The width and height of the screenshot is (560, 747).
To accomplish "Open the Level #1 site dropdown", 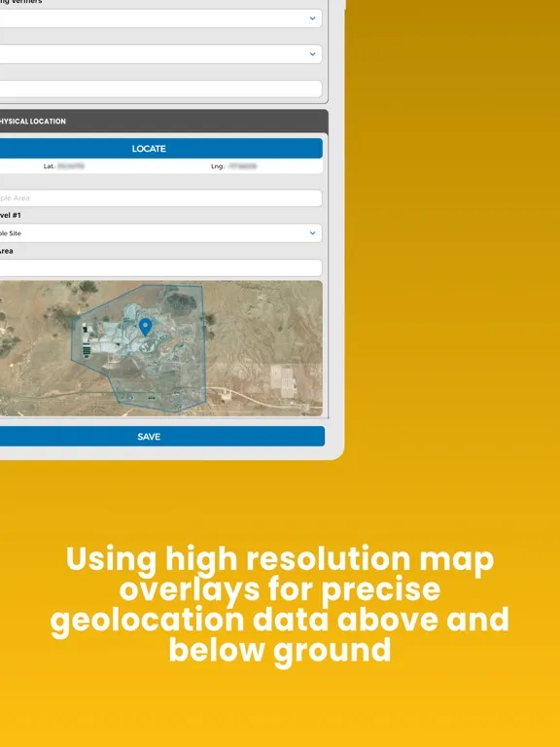I will pos(161,233).
